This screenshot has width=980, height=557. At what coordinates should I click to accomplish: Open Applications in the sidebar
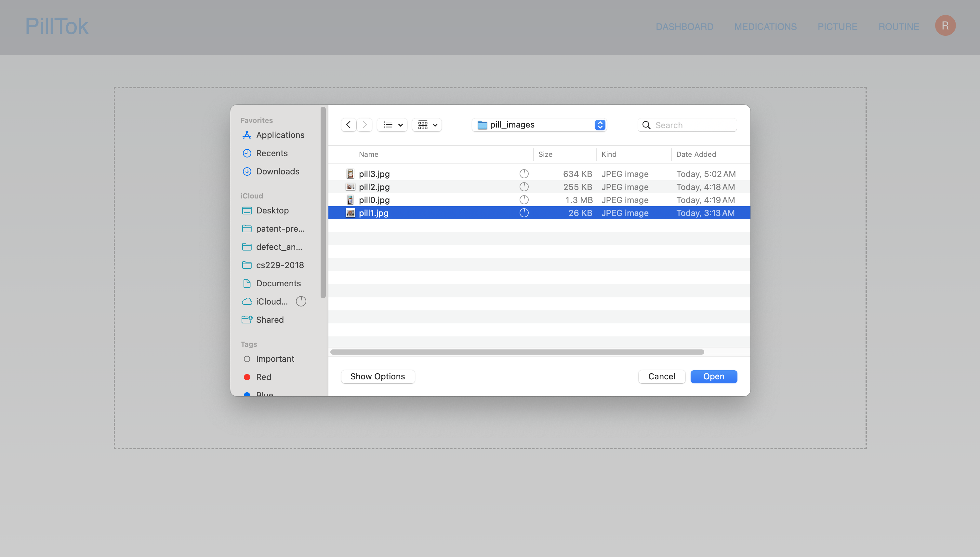coord(280,135)
